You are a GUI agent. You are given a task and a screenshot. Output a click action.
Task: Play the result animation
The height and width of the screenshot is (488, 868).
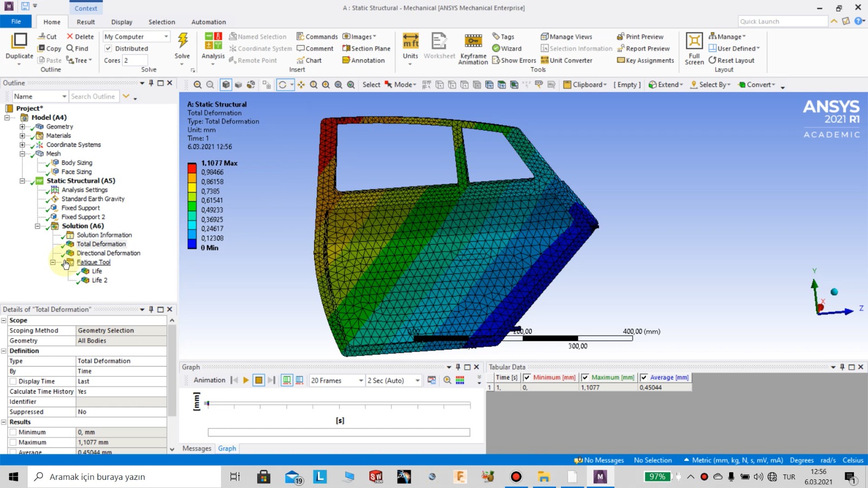coord(246,380)
